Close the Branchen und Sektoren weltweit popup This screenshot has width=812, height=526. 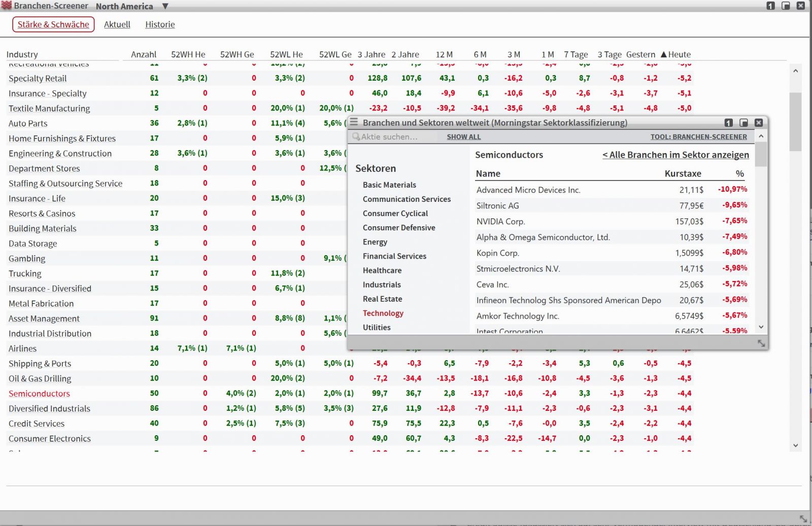759,123
